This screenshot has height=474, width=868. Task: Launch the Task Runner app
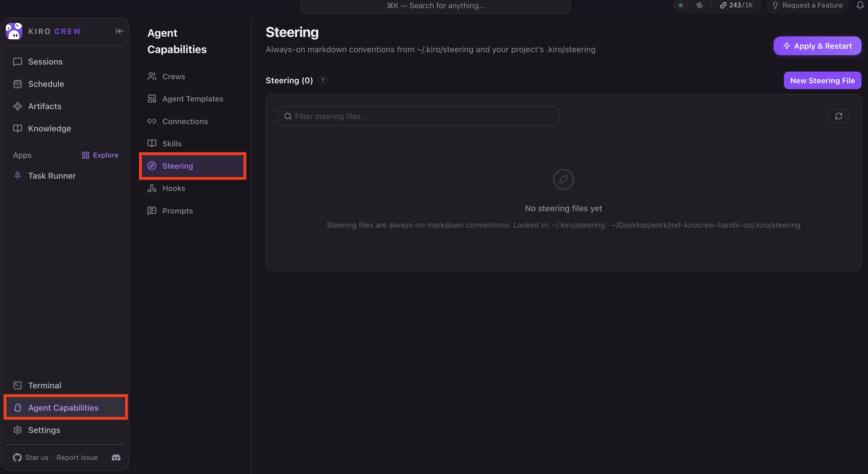[65, 176]
